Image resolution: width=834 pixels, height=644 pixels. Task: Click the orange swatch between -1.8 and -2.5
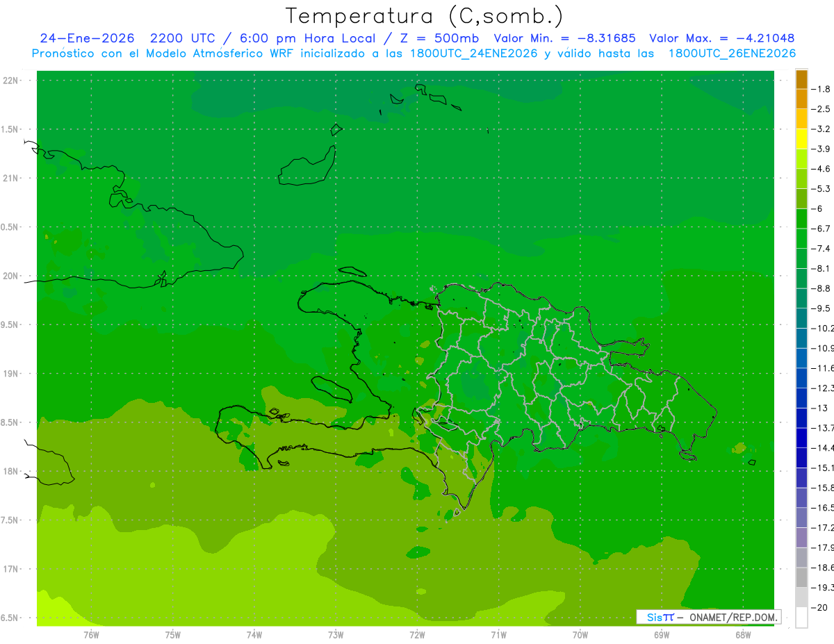pos(801,99)
